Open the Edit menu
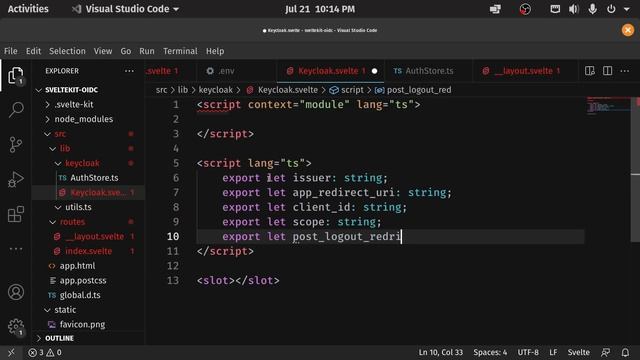The image size is (640, 360). click(x=33, y=51)
